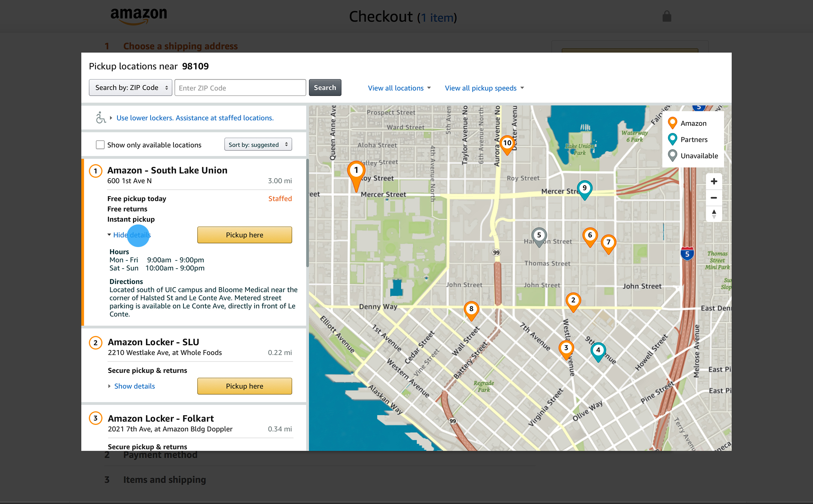
Task: Select the teal partner pin 9
Action: 584,189
